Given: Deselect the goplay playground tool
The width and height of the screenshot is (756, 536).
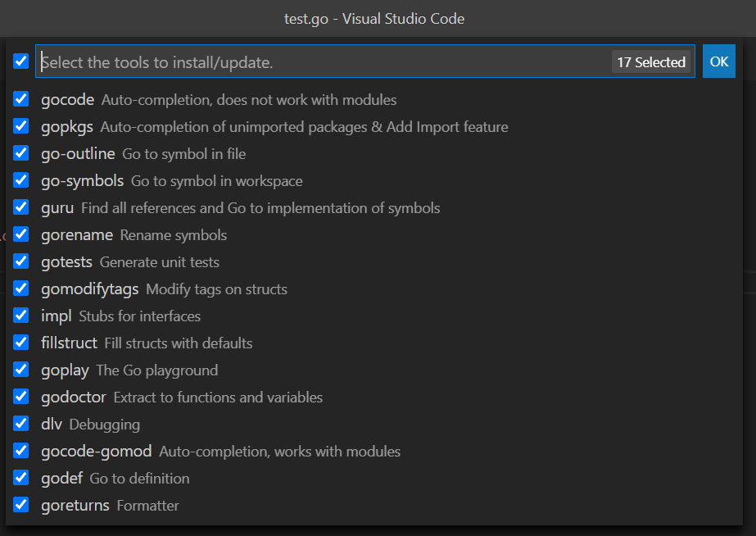Looking at the screenshot, I should [20, 370].
